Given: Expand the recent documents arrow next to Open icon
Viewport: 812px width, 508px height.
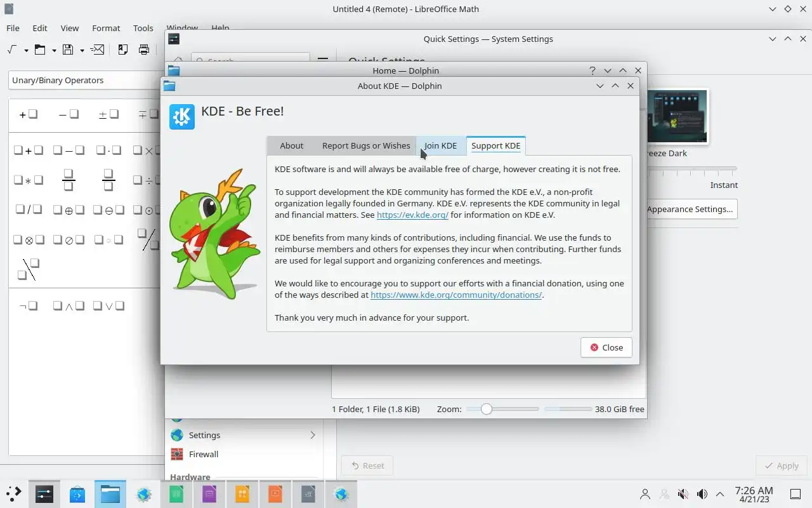Looking at the screenshot, I should tap(54, 50).
